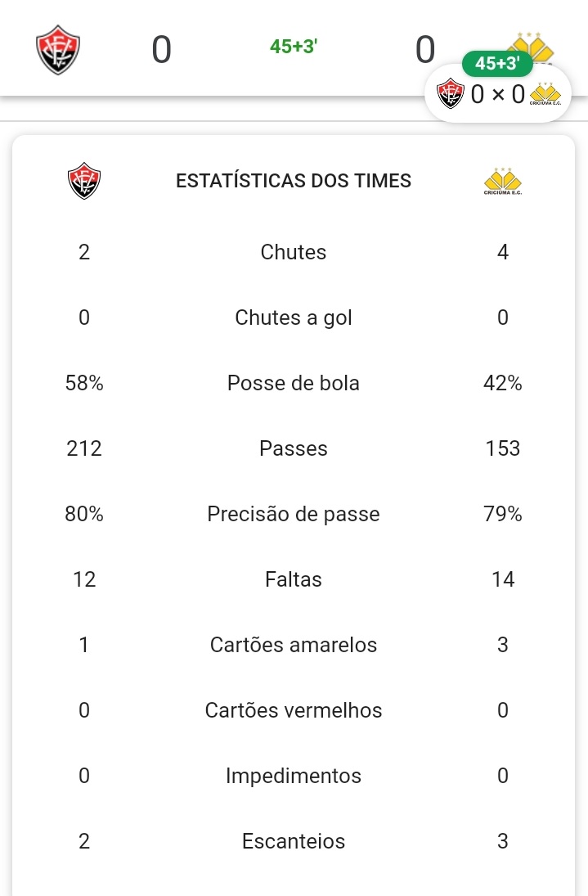588x896 pixels.
Task: Tap the Cartões vermelhos label
Action: pyautogui.click(x=294, y=710)
